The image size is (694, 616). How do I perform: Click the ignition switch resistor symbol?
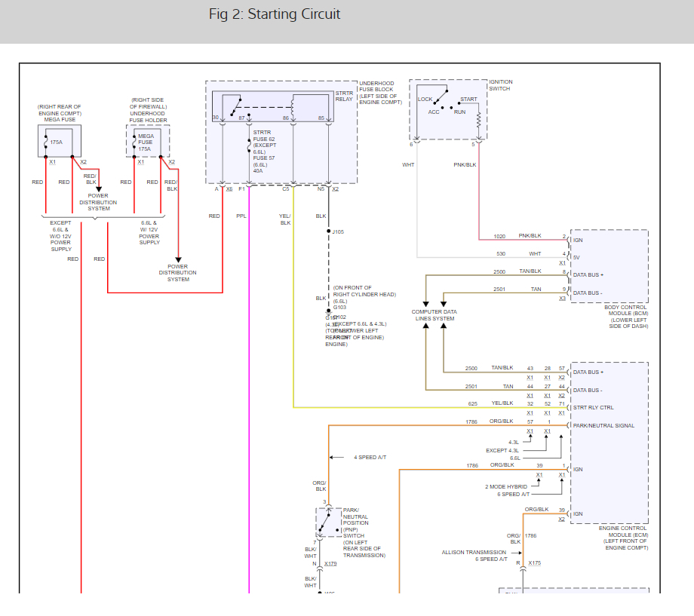coord(478,119)
